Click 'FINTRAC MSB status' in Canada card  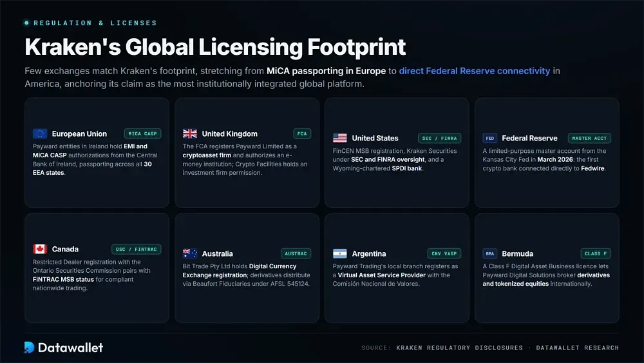coord(63,280)
